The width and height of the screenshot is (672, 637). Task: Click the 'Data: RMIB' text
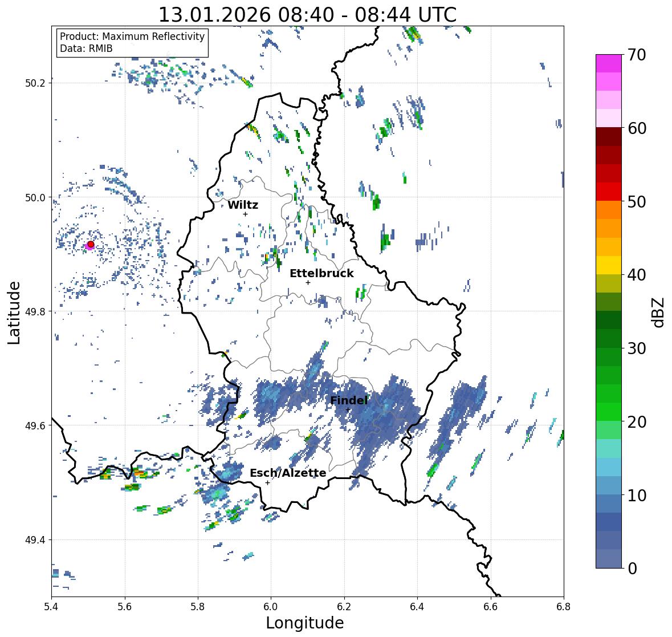86,48
